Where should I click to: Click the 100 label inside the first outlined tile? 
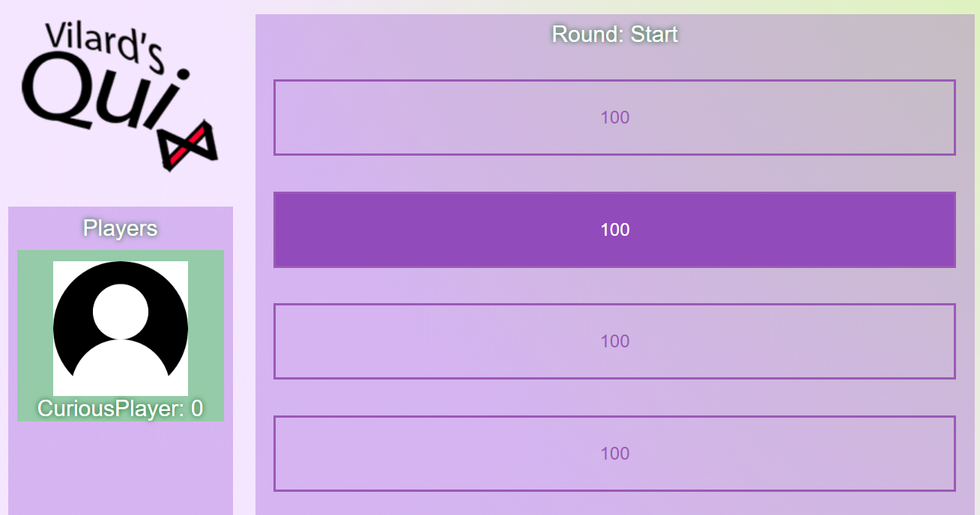(614, 118)
